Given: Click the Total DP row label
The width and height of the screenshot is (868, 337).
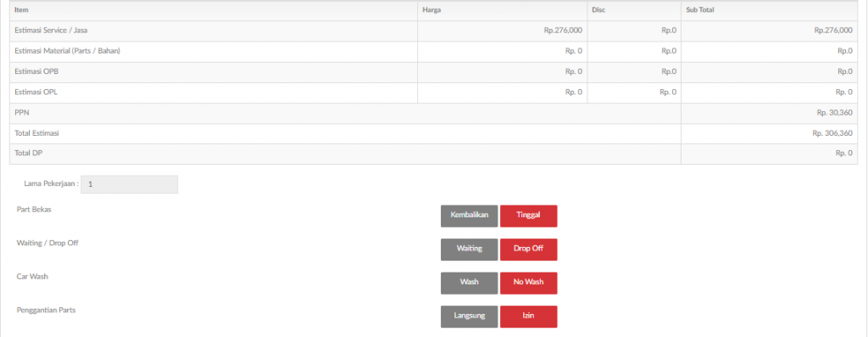Looking at the screenshot, I should point(29,154).
